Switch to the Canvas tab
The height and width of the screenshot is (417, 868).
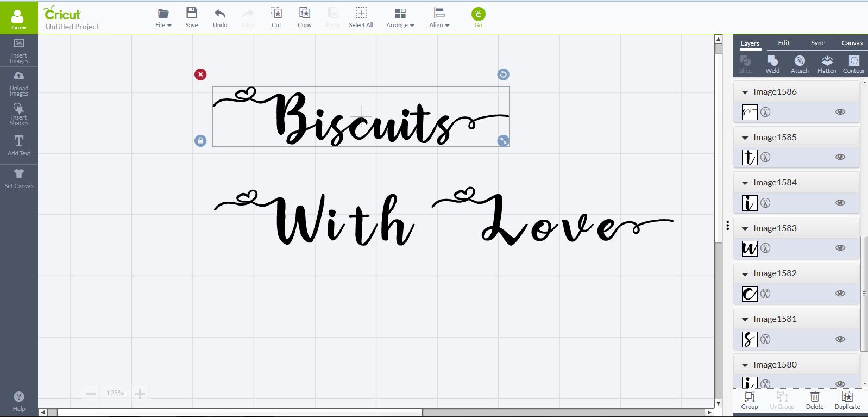852,43
